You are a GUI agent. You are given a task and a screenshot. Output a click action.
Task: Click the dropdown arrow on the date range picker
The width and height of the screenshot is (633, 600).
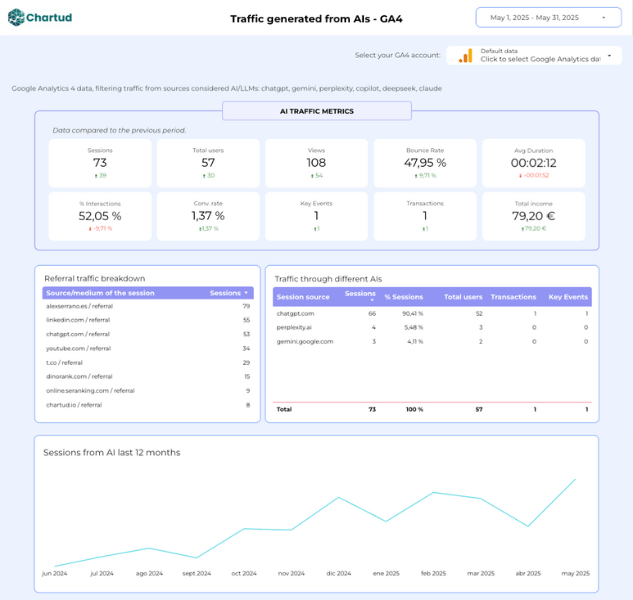(603, 18)
